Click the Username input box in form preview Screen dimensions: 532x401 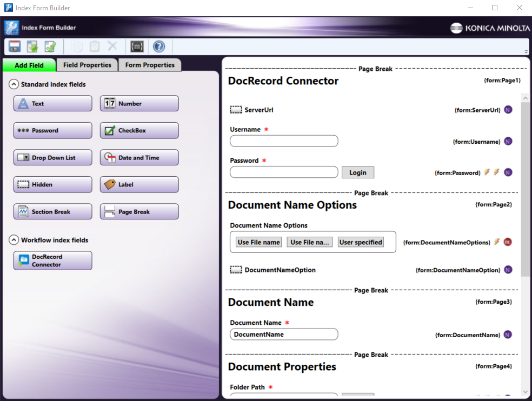point(284,141)
